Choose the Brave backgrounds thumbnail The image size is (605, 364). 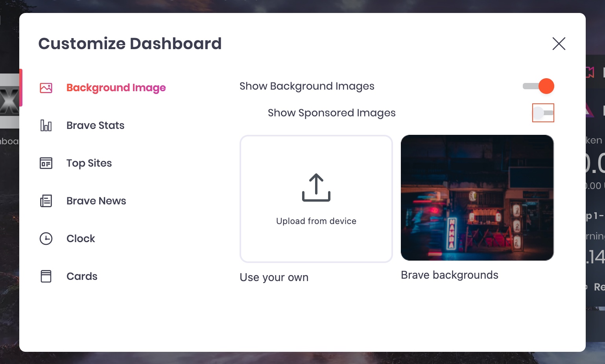click(477, 198)
